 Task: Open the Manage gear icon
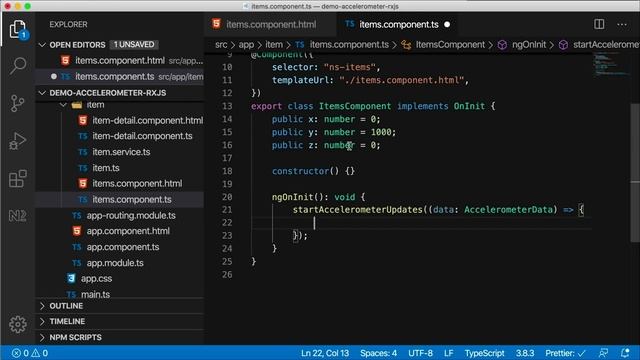pos(18,324)
